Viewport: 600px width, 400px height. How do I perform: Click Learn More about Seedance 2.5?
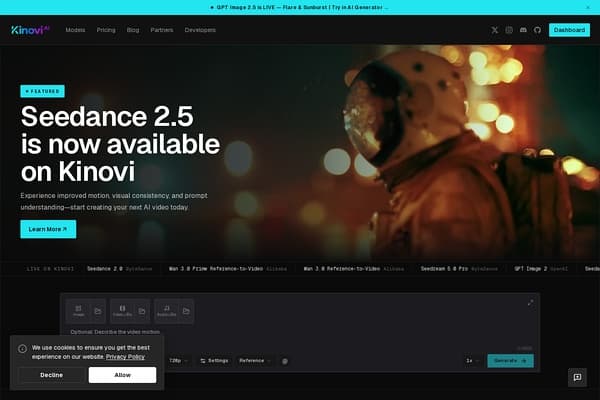click(x=48, y=229)
